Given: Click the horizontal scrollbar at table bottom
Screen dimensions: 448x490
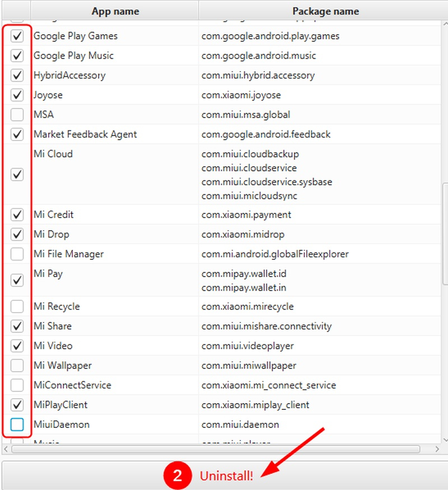Looking at the screenshot, I should point(216,449).
